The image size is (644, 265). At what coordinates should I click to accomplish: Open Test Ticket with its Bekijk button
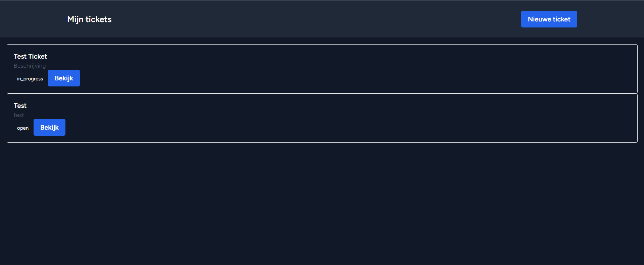coord(64,78)
